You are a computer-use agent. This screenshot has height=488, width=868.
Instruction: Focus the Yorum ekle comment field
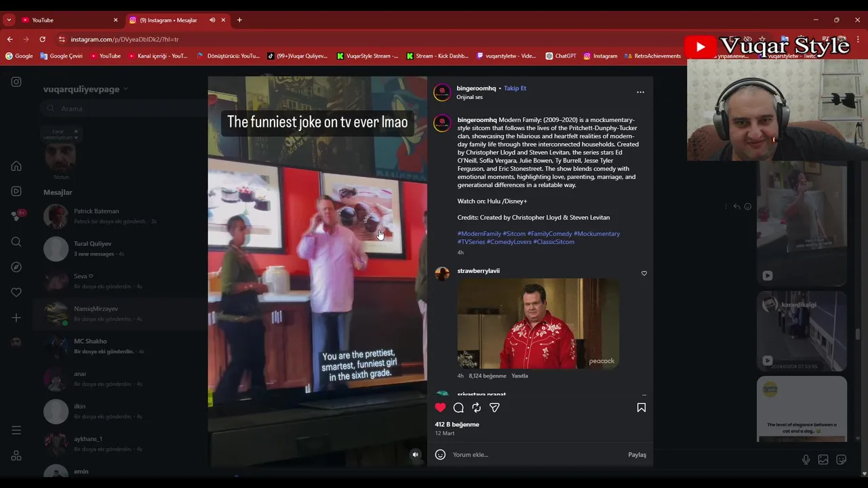(x=536, y=455)
